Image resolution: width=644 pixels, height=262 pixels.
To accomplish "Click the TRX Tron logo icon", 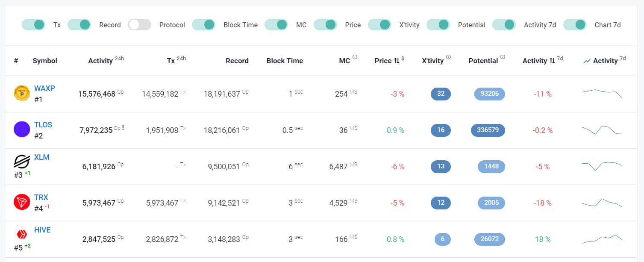I will point(22,202).
